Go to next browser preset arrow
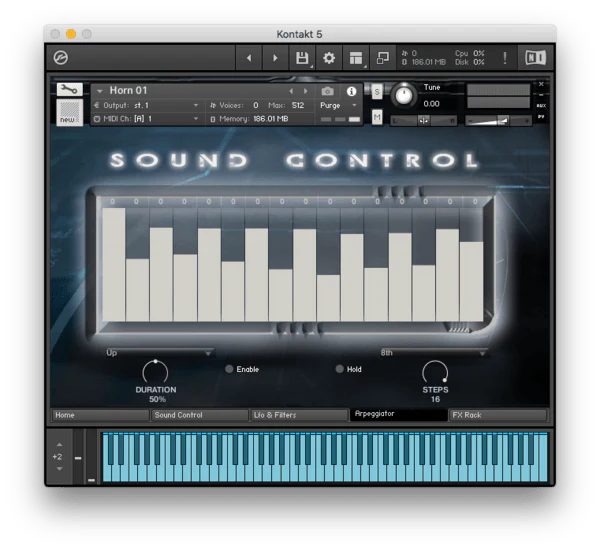Screen dimensions: 600x550 tap(275, 58)
